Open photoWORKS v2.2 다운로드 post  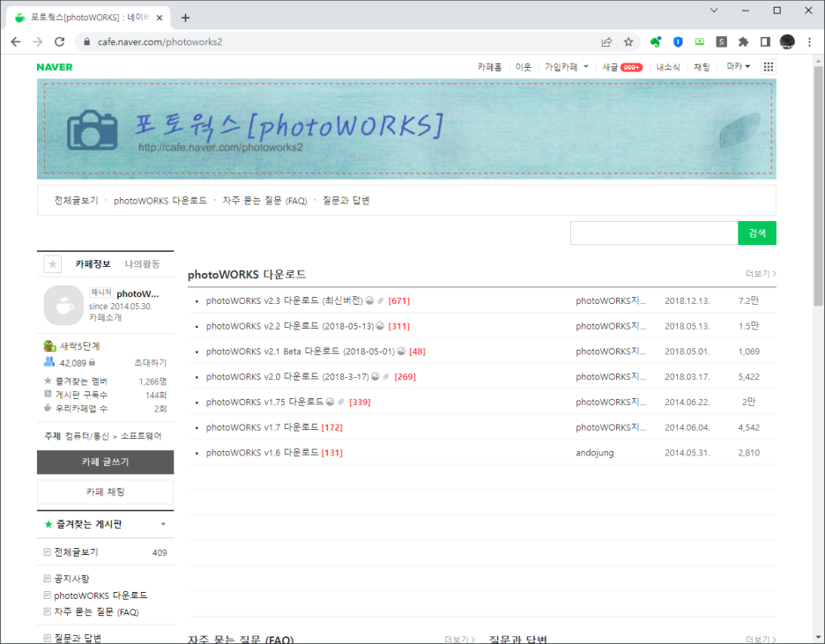click(x=290, y=326)
